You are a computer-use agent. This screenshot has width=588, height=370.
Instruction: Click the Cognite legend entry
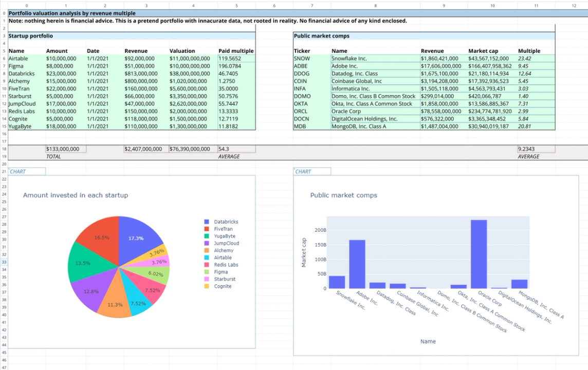point(223,286)
